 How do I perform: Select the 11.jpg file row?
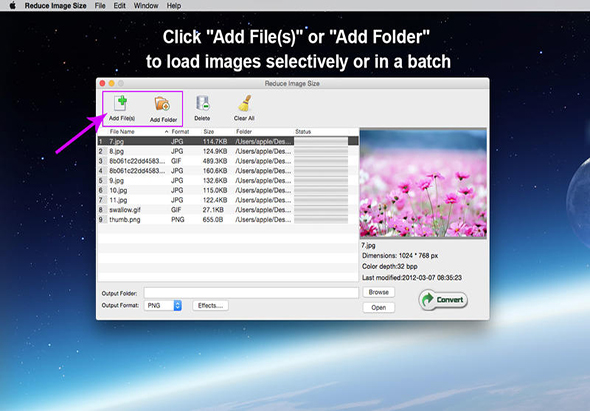click(228, 200)
